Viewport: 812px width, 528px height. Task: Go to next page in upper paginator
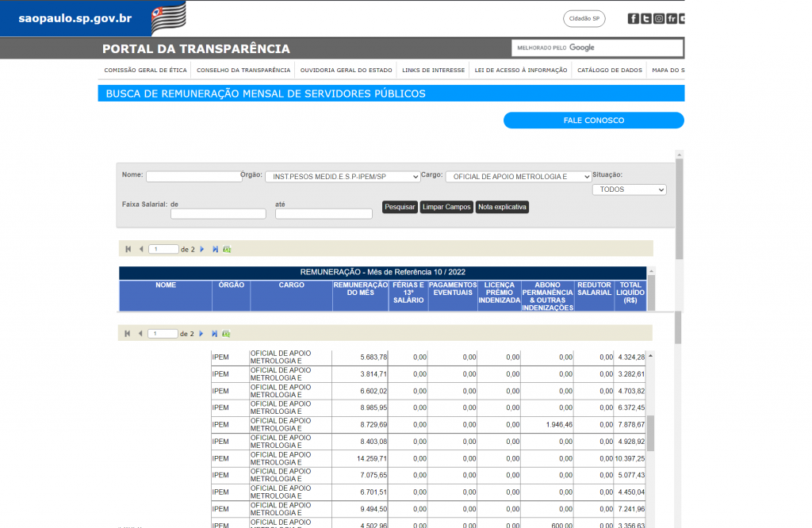point(202,249)
